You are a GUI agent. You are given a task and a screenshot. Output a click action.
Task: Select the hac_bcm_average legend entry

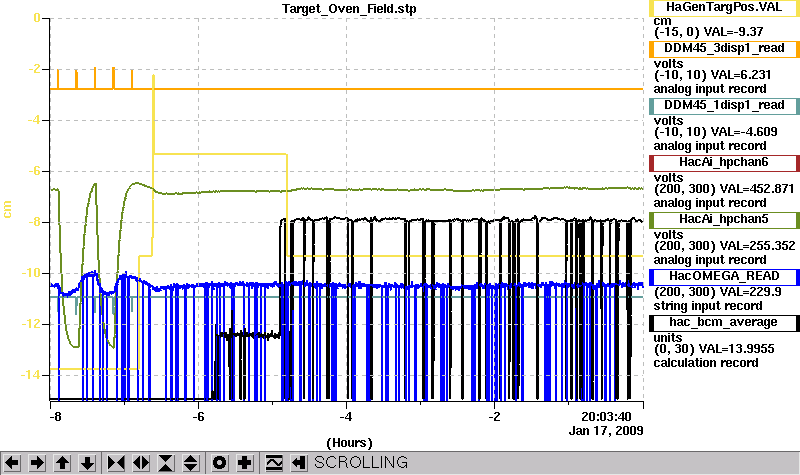click(724, 323)
